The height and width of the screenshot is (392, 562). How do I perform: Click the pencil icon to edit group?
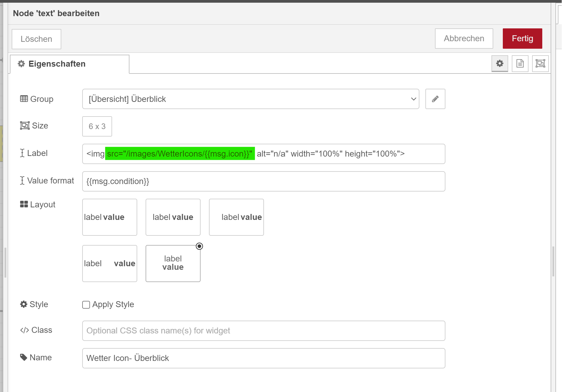pos(435,99)
